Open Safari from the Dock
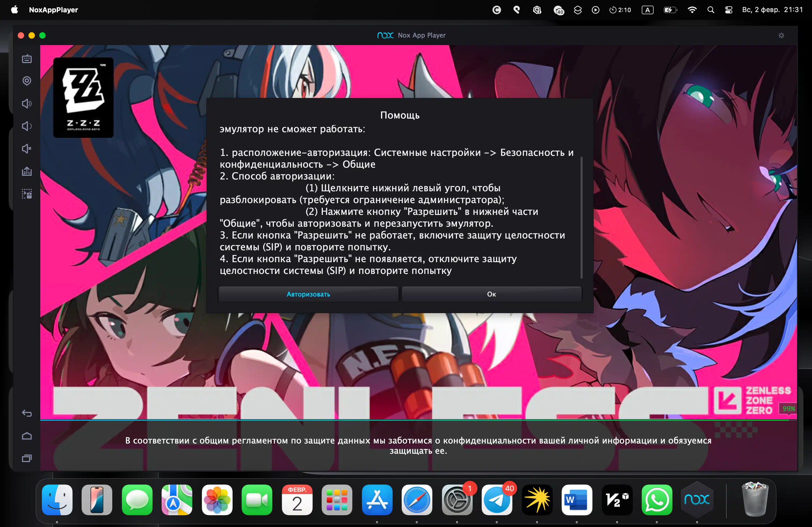The width and height of the screenshot is (812, 527). 417,499
